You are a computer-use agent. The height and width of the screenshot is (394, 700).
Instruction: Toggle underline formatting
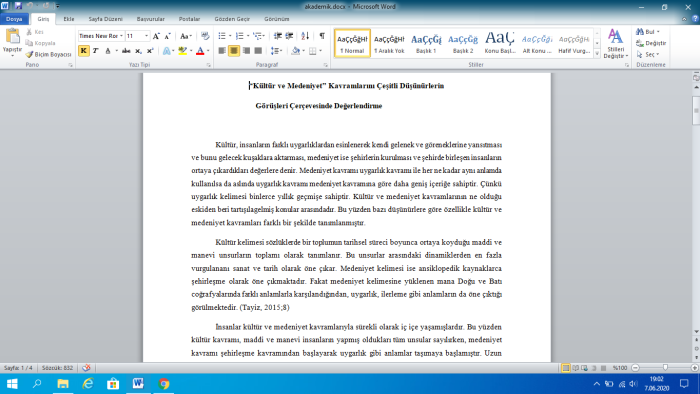click(108, 51)
